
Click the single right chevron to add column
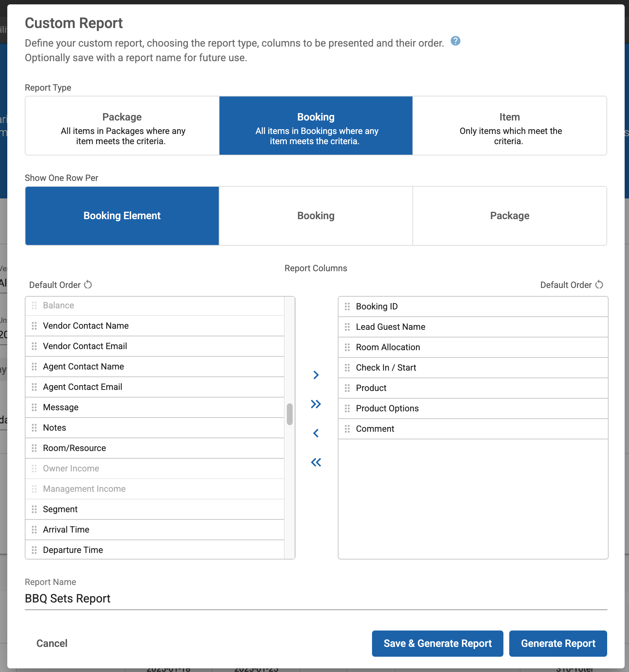pyautogui.click(x=316, y=375)
